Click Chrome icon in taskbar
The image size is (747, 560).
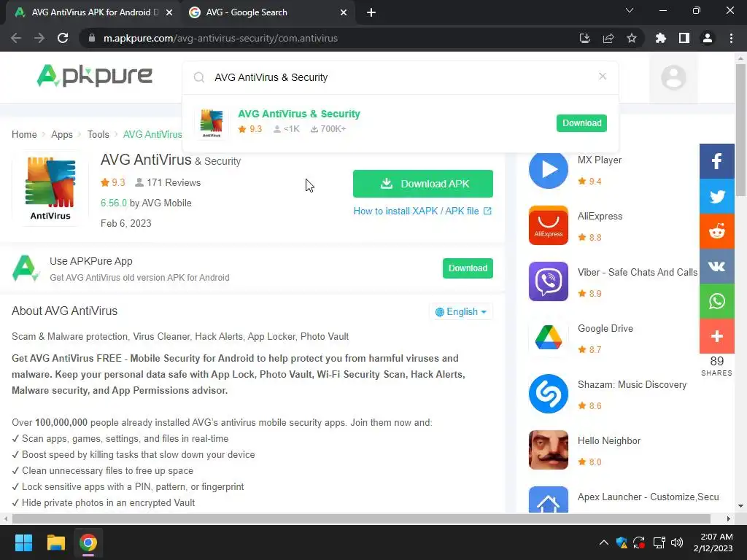pos(88,542)
